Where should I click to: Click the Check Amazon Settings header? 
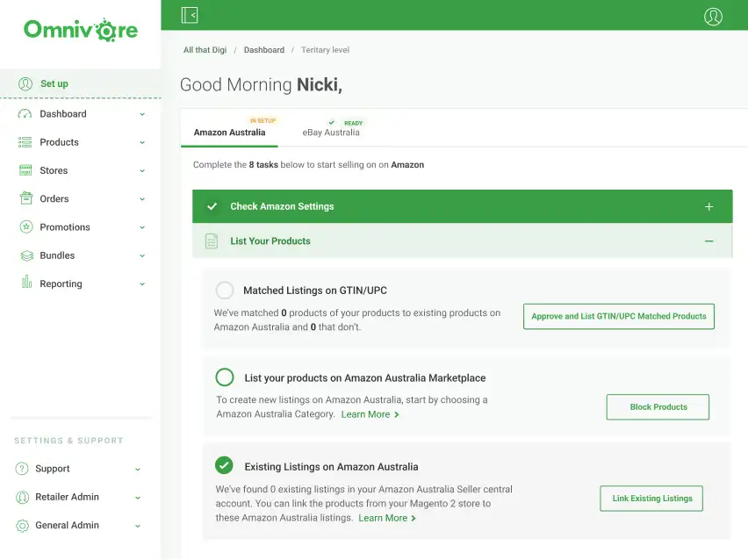click(463, 206)
